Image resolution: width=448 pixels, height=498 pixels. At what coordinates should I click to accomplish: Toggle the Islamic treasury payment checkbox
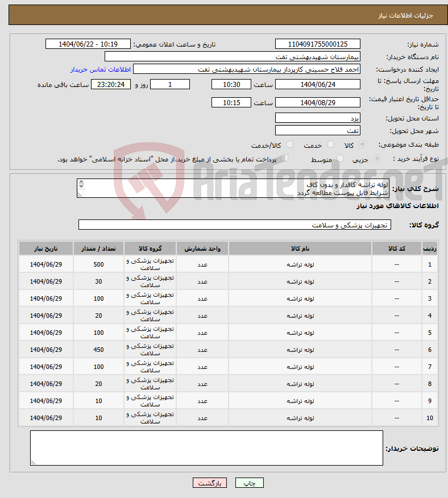point(285,158)
